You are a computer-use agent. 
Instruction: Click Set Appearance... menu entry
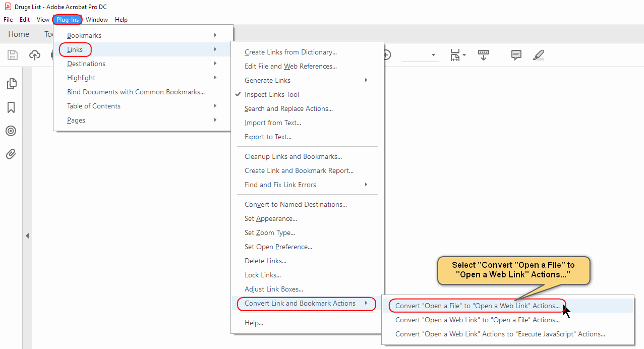(270, 218)
